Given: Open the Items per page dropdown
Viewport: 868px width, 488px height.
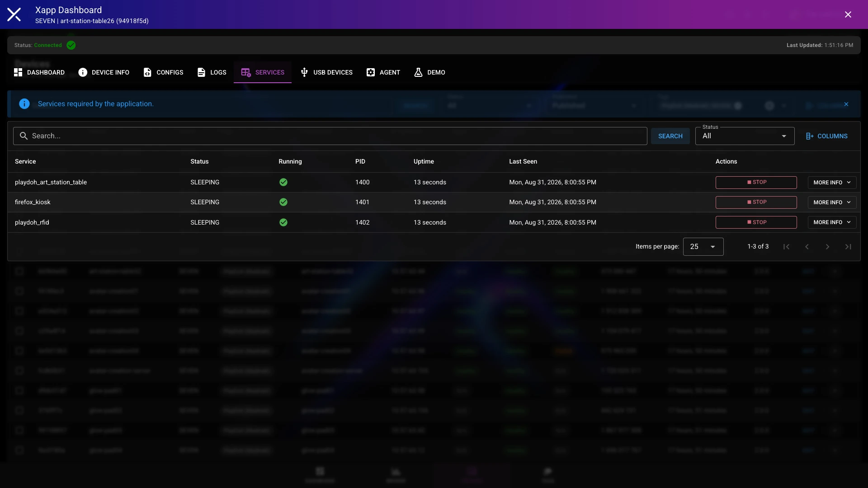Looking at the screenshot, I should pyautogui.click(x=703, y=247).
